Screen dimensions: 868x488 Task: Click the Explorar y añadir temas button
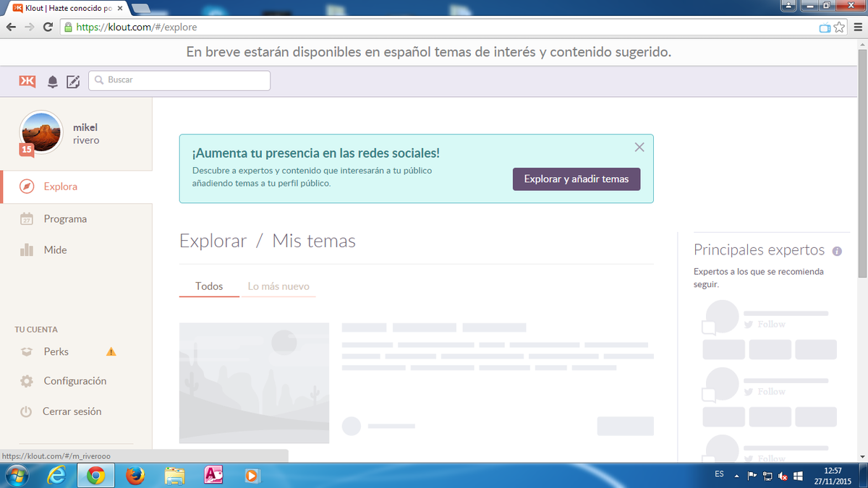click(x=576, y=179)
